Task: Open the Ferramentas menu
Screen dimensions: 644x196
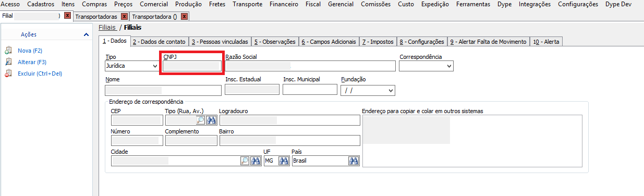Action: (473, 4)
